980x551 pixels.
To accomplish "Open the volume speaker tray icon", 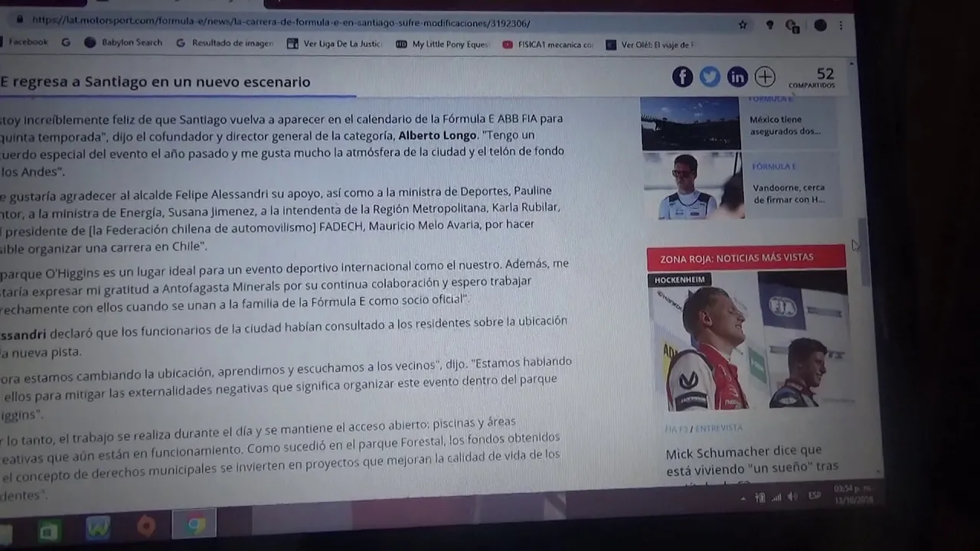I will (x=792, y=497).
